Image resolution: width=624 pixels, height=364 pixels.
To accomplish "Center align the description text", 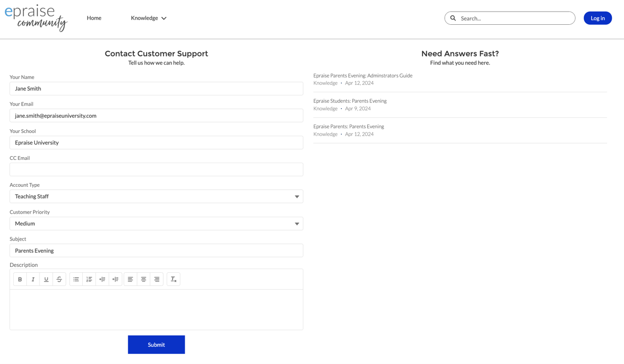I will (x=143, y=279).
